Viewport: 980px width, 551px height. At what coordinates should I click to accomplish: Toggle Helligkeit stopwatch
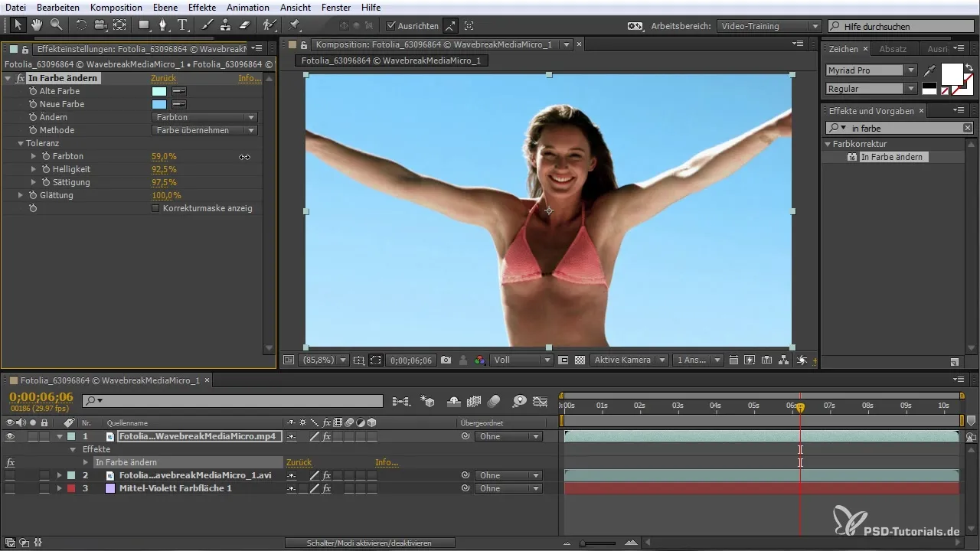pos(46,169)
